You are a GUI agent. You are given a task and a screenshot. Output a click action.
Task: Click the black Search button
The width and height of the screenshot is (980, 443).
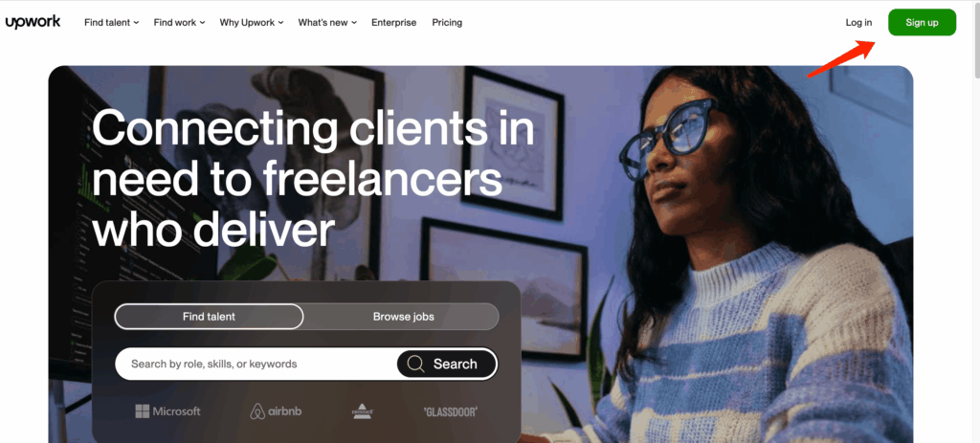coord(447,364)
